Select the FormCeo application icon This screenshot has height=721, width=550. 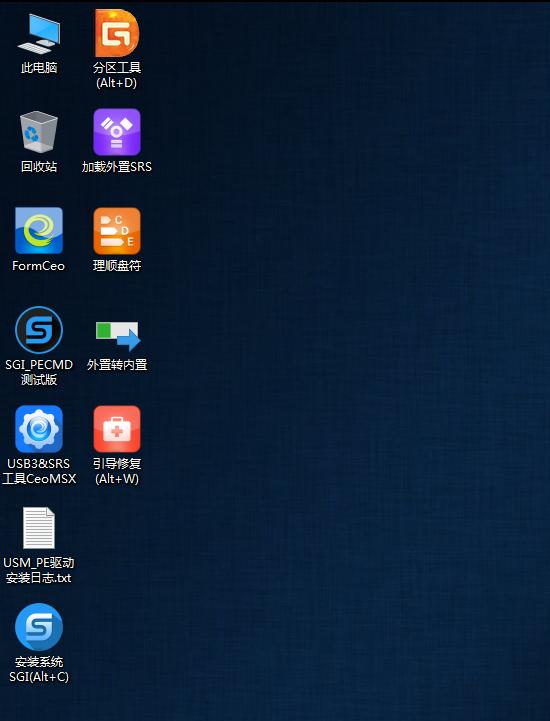[39, 230]
